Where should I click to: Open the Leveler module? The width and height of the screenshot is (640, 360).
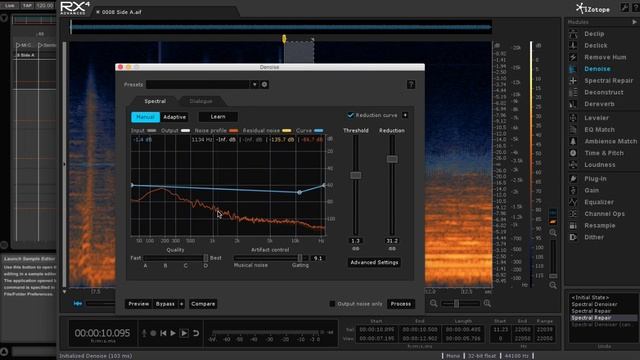tap(596, 118)
